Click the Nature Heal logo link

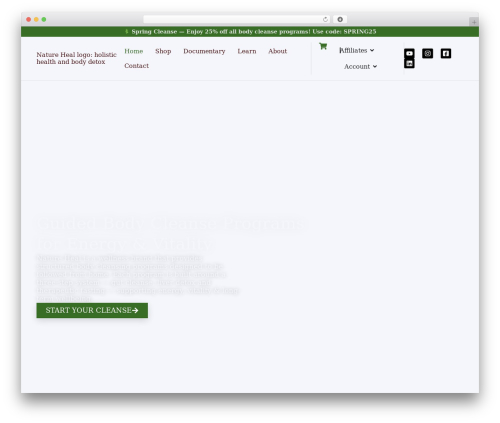click(x=77, y=58)
